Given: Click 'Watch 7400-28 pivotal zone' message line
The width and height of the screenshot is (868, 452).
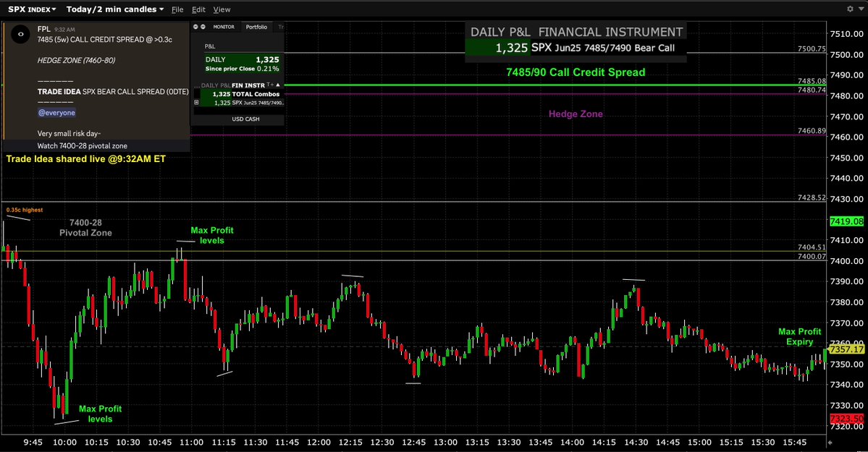Looking at the screenshot, I should 83,146.
